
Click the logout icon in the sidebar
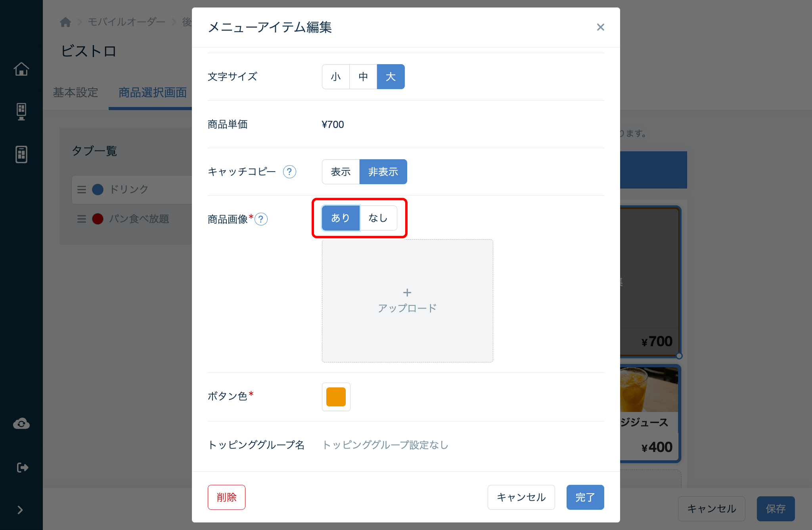(21, 467)
